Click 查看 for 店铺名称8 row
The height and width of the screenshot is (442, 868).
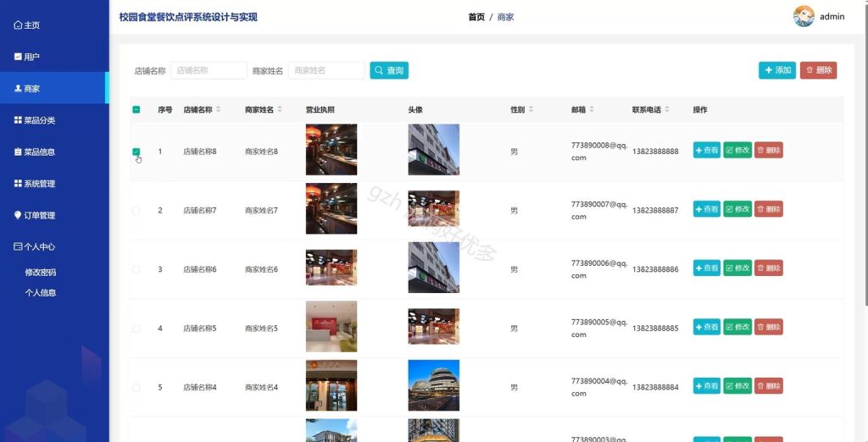click(x=707, y=150)
